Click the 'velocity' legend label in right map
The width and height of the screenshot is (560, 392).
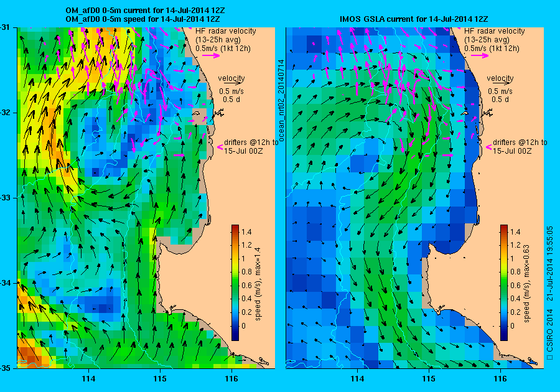pos(500,78)
